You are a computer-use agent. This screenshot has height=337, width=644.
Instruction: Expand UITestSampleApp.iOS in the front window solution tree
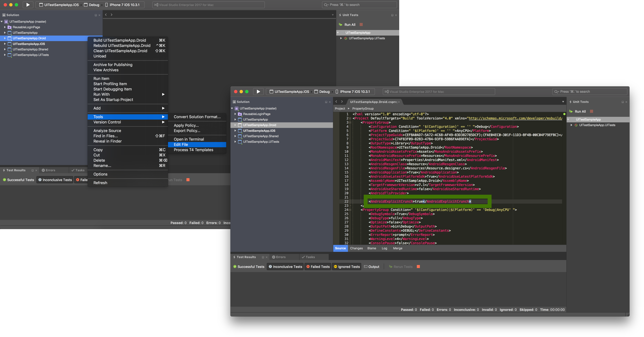(x=235, y=131)
